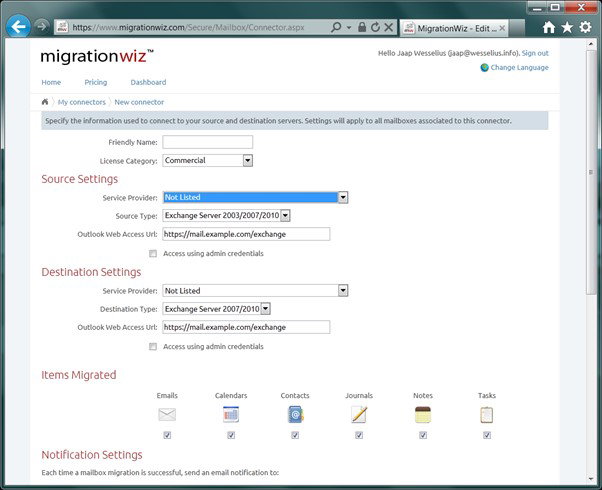Click the Friendly Name input field
This screenshot has height=490, width=602.
click(x=208, y=142)
